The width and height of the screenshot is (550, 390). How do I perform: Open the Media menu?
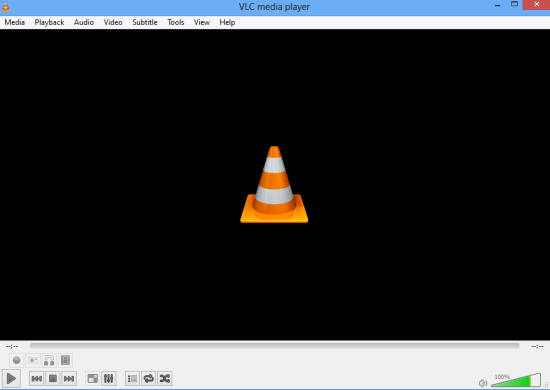[15, 22]
